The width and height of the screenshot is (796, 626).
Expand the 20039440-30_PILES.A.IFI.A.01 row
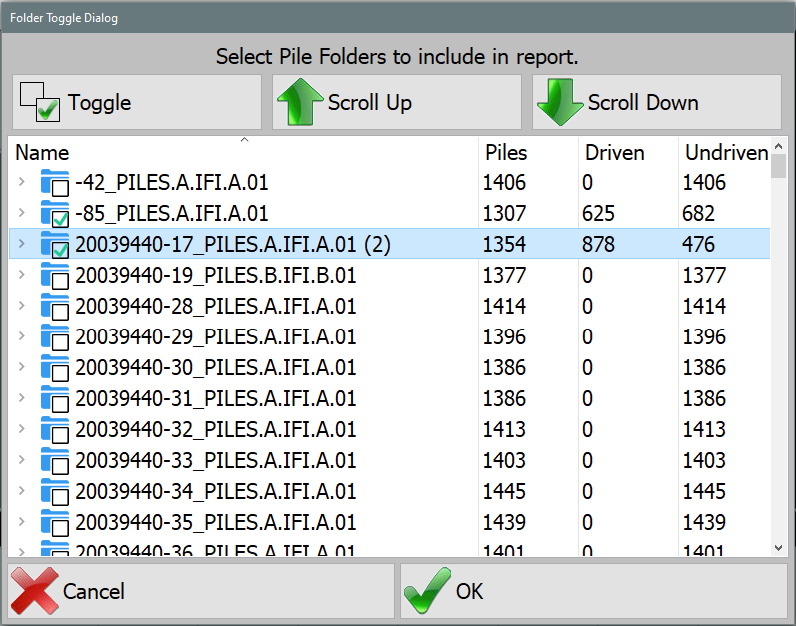pos(21,367)
